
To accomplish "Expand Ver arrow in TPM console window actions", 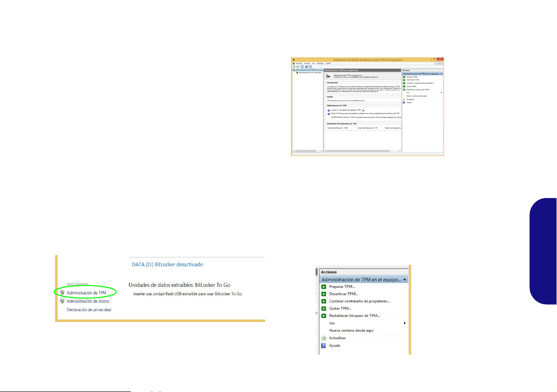I will point(441,93).
